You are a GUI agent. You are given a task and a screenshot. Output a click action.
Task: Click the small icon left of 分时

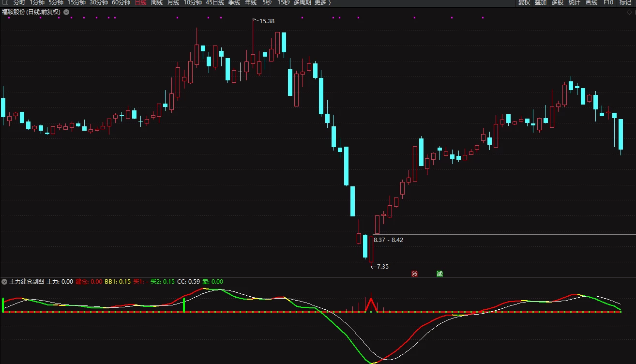pyautogui.click(x=5, y=2)
